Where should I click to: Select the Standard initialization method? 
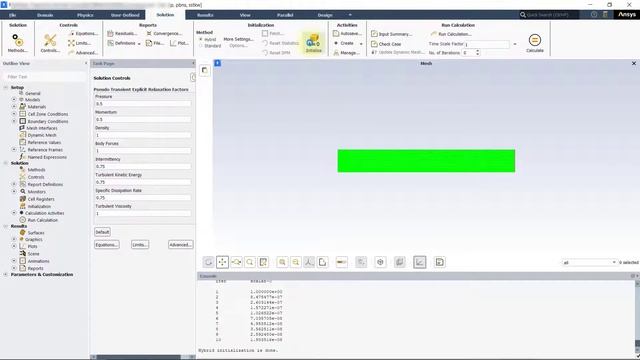[210, 46]
